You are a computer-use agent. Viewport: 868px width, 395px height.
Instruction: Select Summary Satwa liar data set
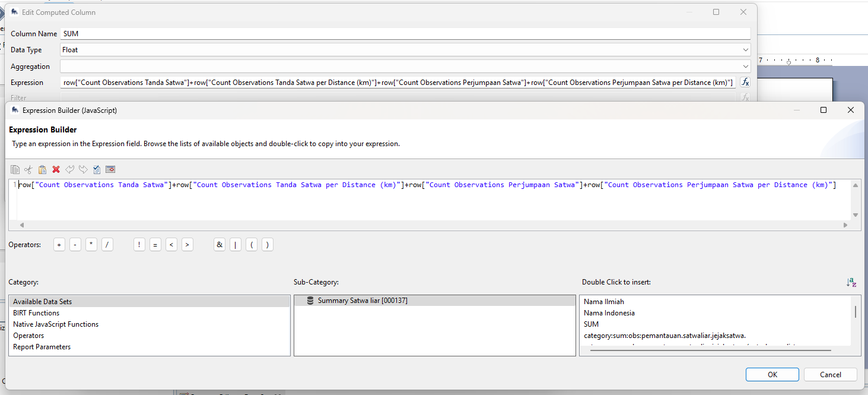pyautogui.click(x=362, y=301)
